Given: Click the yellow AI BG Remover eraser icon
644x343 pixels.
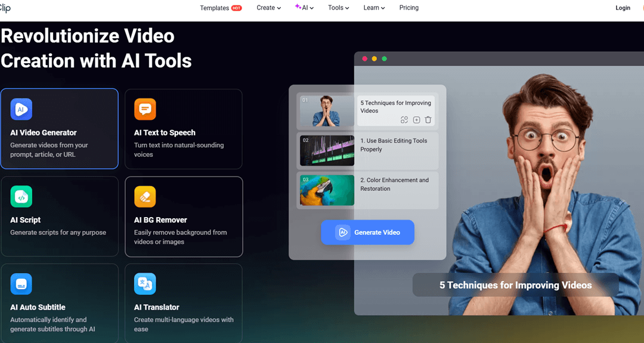Looking at the screenshot, I should pos(145,196).
